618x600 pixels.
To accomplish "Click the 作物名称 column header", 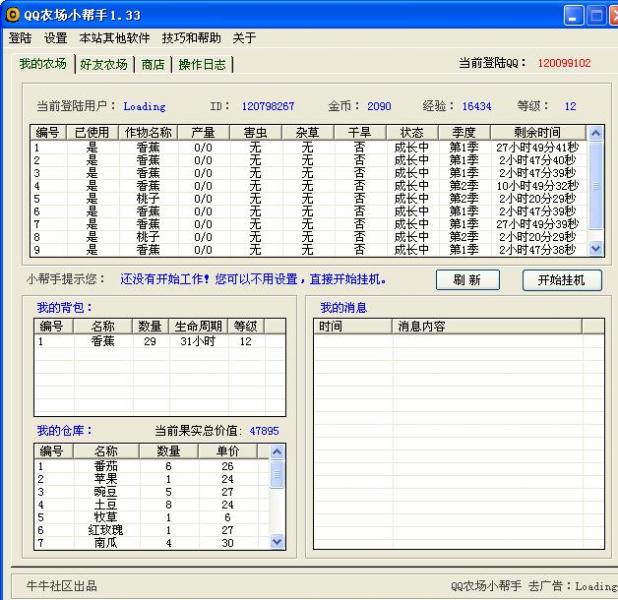I will point(148,132).
